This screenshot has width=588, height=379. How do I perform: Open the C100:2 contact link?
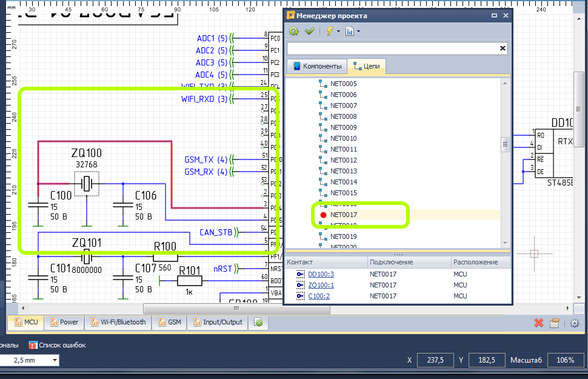coord(319,296)
